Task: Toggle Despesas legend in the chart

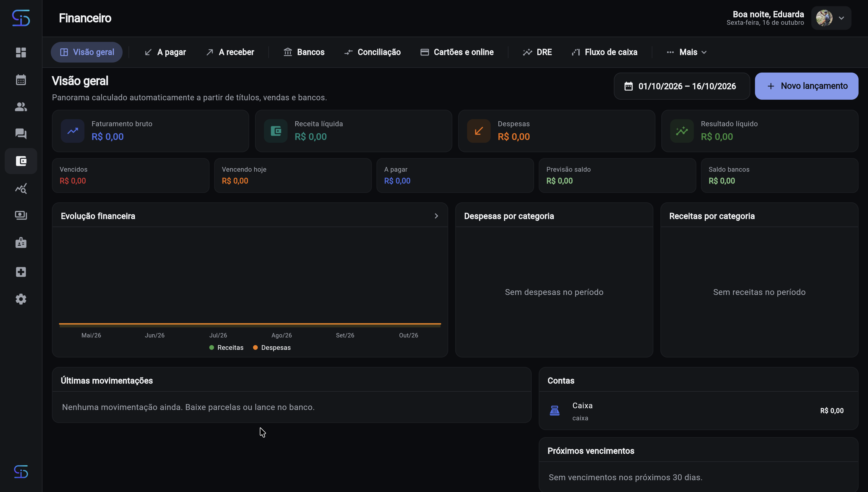Action: point(272,348)
